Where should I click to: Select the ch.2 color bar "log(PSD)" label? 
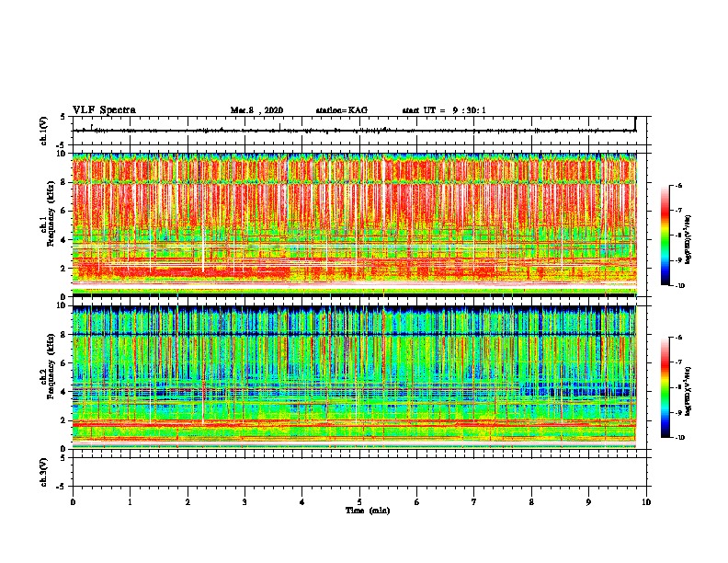(688, 391)
